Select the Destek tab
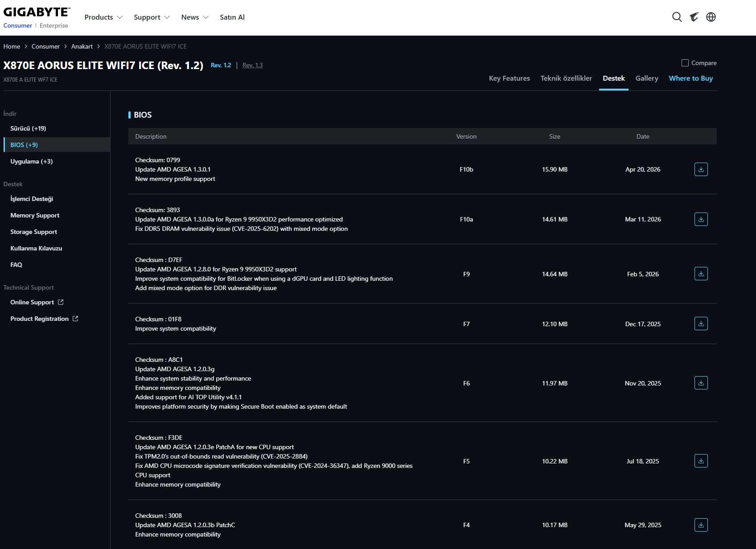Screen dimensions: 756x549 coord(614,78)
